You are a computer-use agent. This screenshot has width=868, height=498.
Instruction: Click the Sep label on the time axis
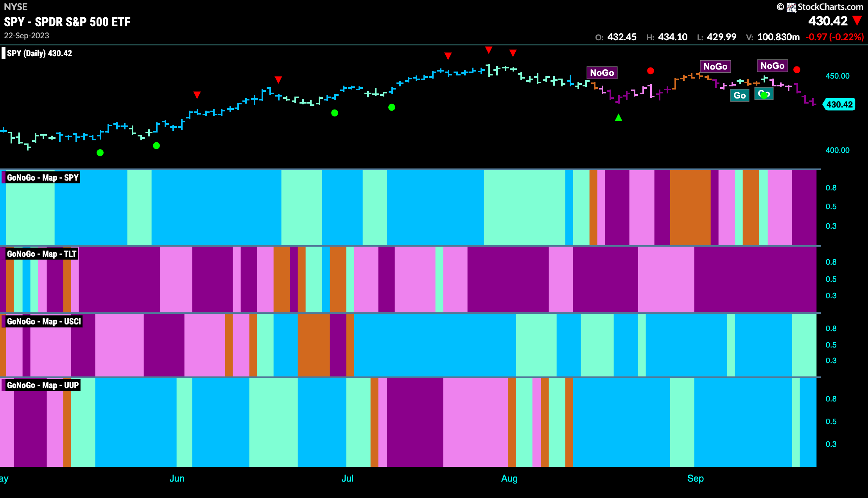(695, 478)
